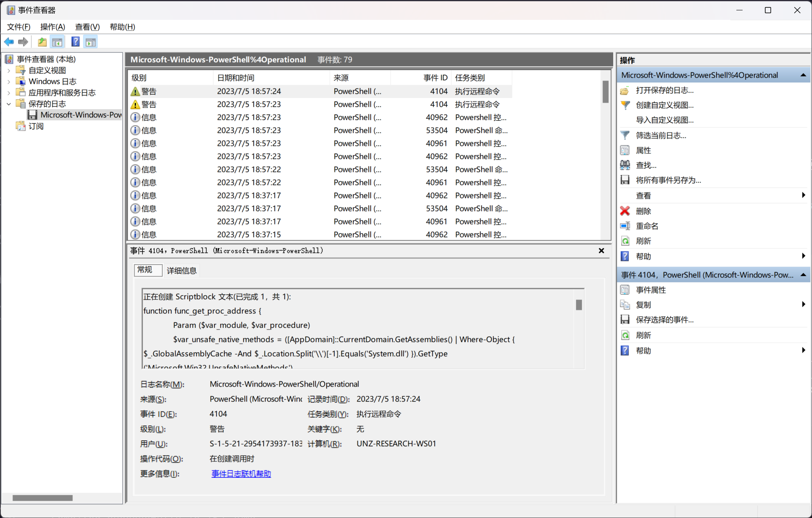Select the 18:57:24 warning event row

[x=321, y=91]
